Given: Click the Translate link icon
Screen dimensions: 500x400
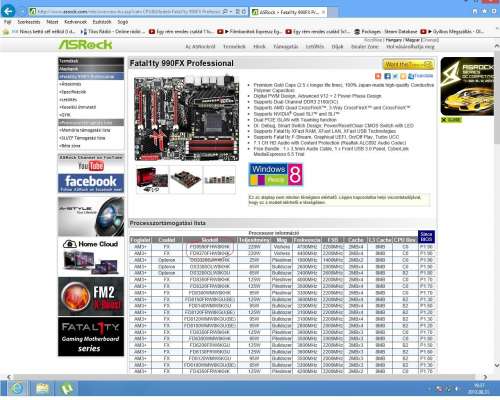Looking at the screenshot, I should 421,76.
